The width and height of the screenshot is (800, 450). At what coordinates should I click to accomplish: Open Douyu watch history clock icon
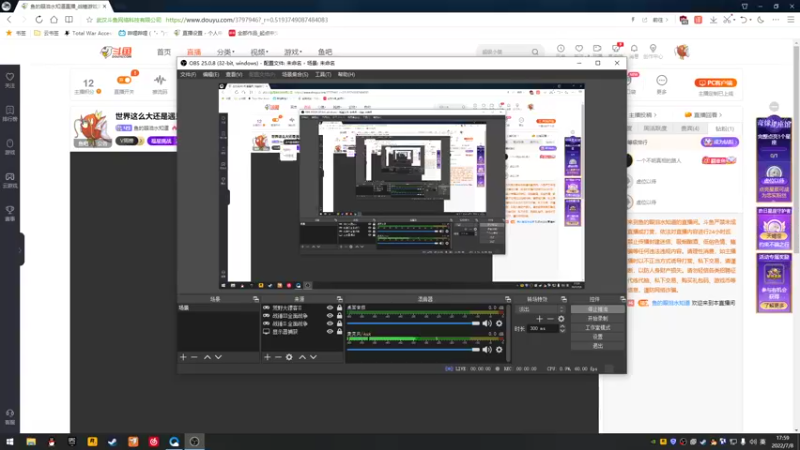[561, 49]
